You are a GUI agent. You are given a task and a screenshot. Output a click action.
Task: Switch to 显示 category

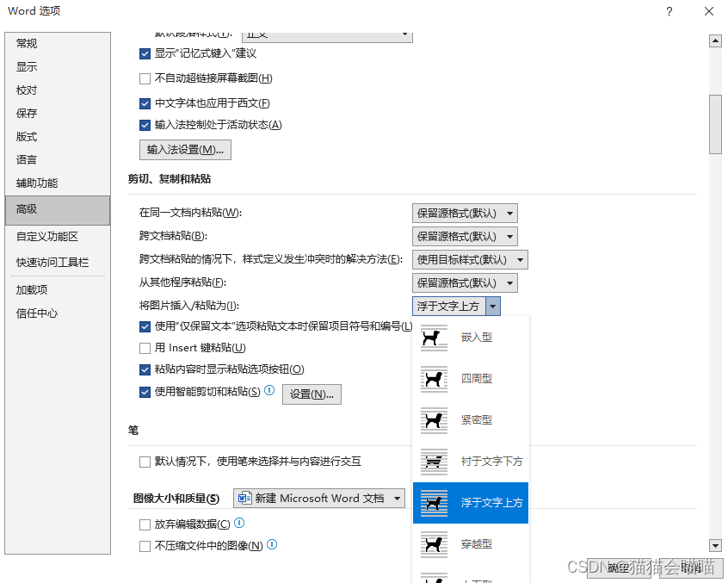[58, 67]
